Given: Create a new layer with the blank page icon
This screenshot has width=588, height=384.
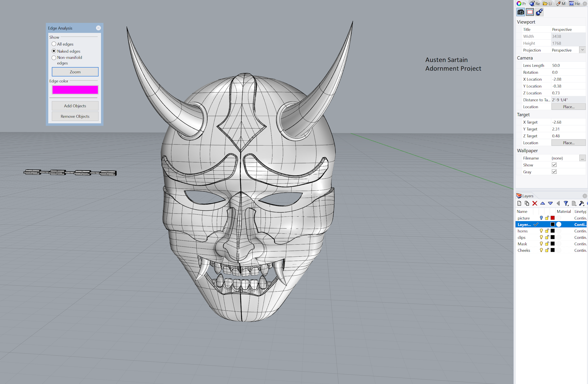Looking at the screenshot, I should click(519, 203).
